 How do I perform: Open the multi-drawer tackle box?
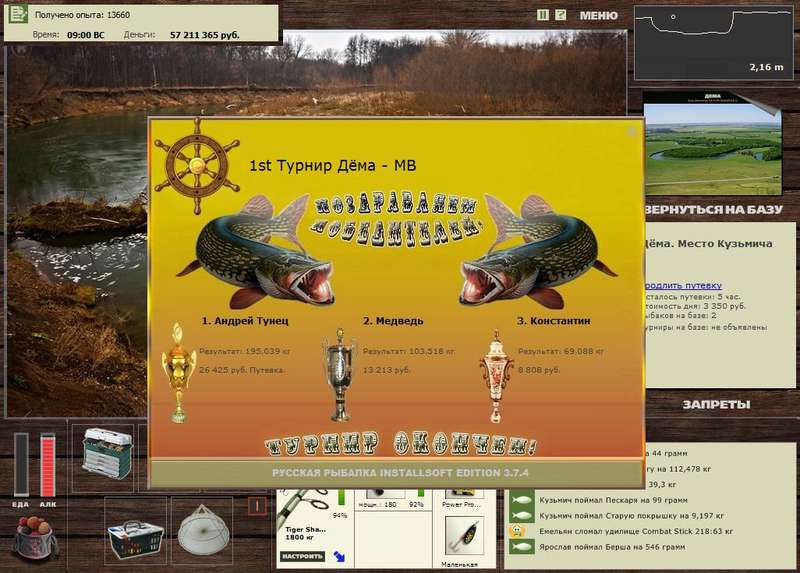[107, 453]
